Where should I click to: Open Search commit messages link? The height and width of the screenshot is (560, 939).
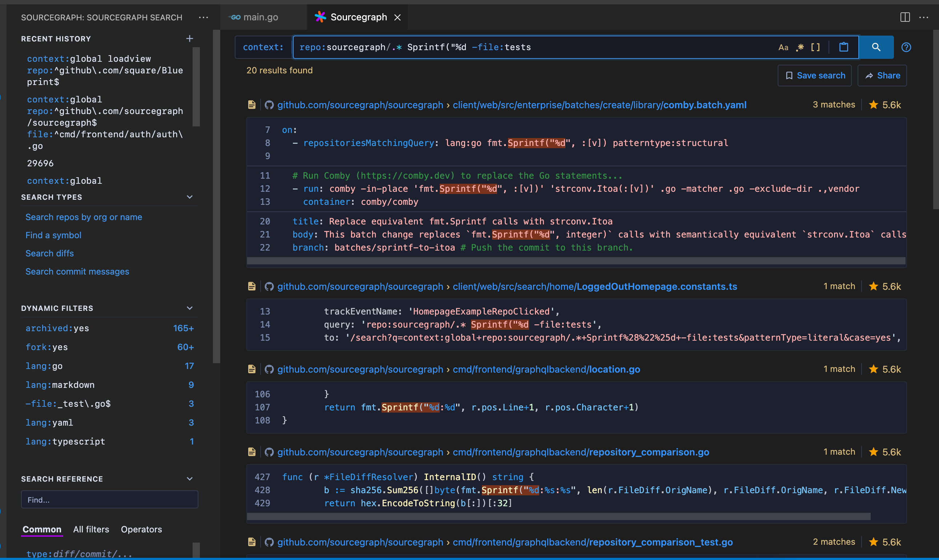click(77, 272)
